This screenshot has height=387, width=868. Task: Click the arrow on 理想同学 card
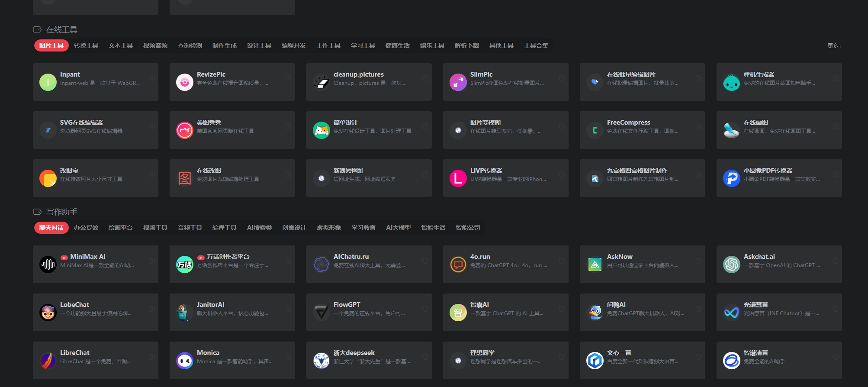(562, 357)
